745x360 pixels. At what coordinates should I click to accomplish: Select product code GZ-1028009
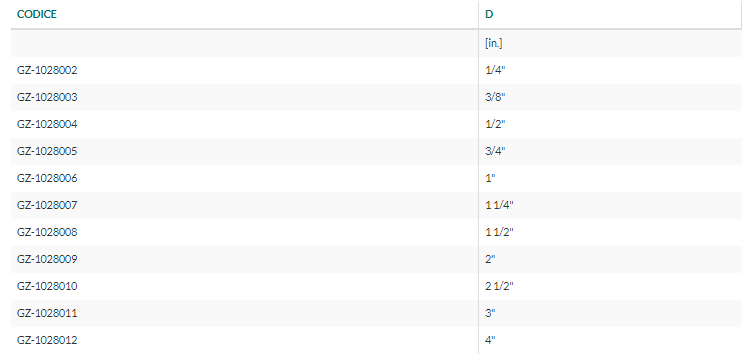[x=47, y=259]
